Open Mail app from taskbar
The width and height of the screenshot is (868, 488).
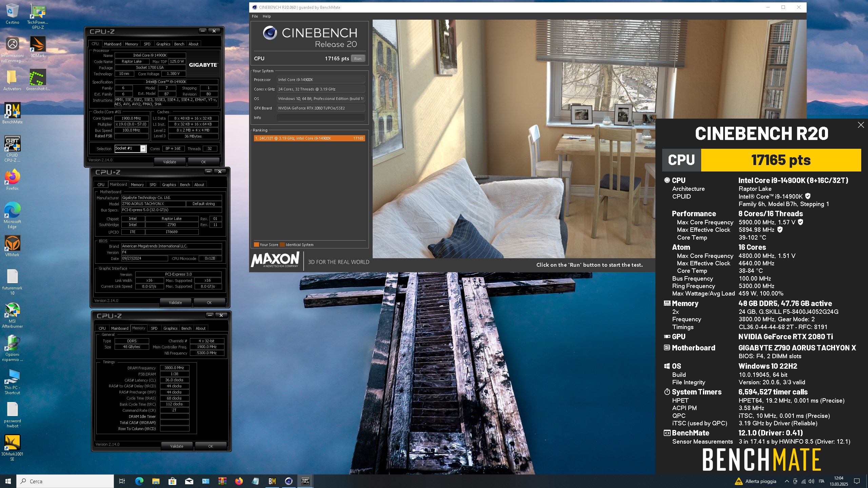coord(189,481)
